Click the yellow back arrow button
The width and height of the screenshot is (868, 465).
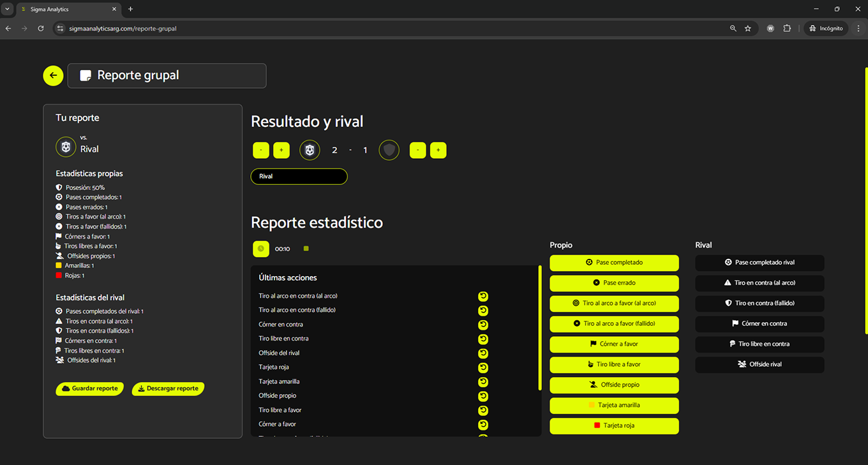[53, 75]
